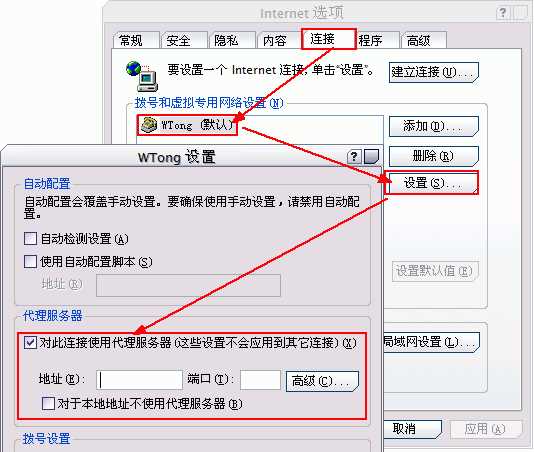
Task: Open the 安全 (Security) tab
Action: click(184, 40)
